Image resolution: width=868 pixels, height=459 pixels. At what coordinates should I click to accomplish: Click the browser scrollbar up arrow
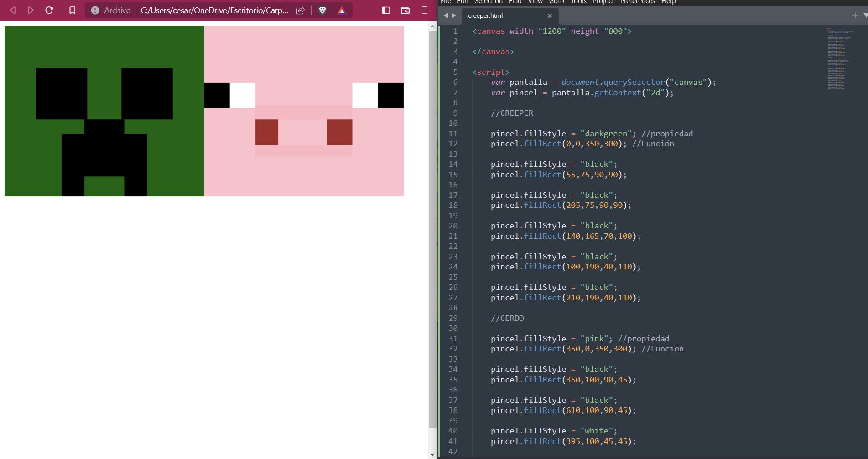coord(432,26)
